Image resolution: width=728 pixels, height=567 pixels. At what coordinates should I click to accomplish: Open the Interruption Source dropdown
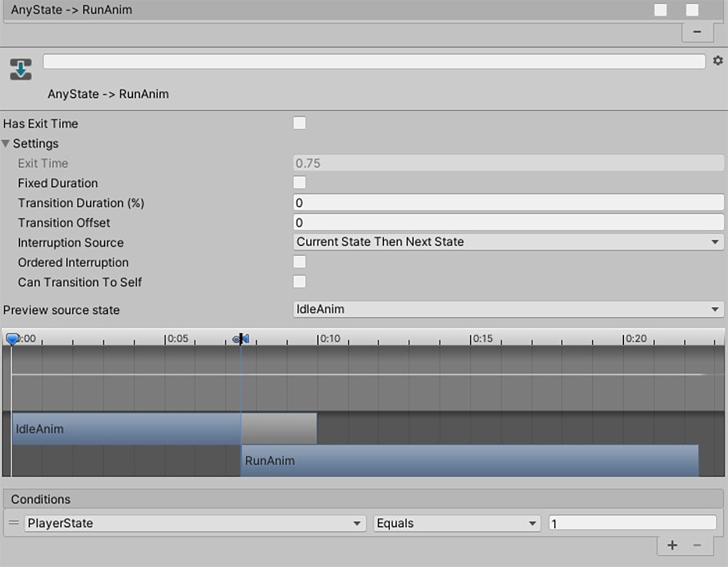click(x=508, y=242)
